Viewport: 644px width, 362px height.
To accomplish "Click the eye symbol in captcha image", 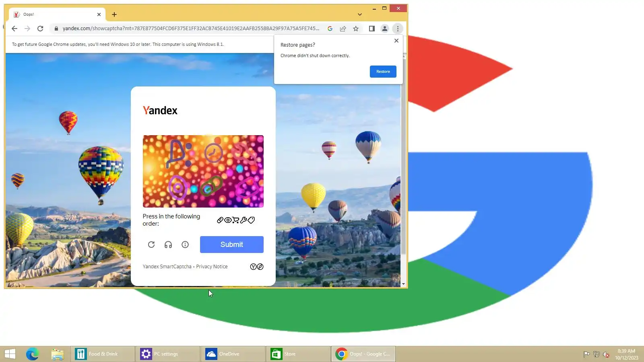I will tap(178, 187).
